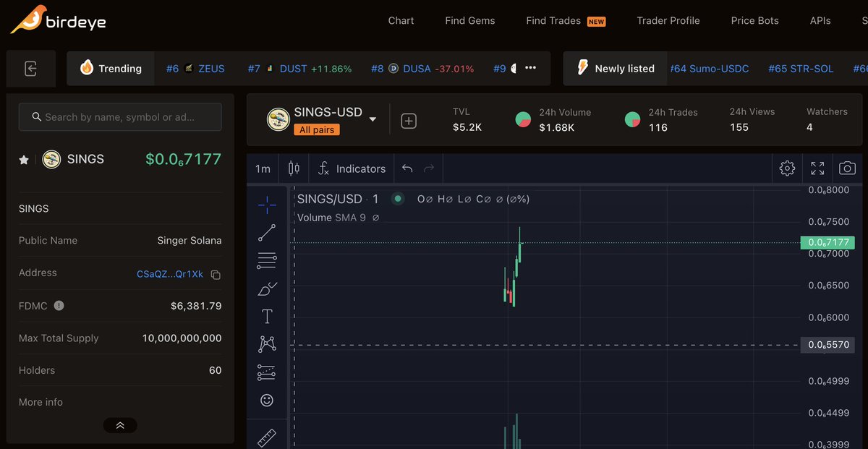Open the sidebar exit arrow icon
Image resolution: width=868 pixels, height=449 pixels.
[30, 69]
